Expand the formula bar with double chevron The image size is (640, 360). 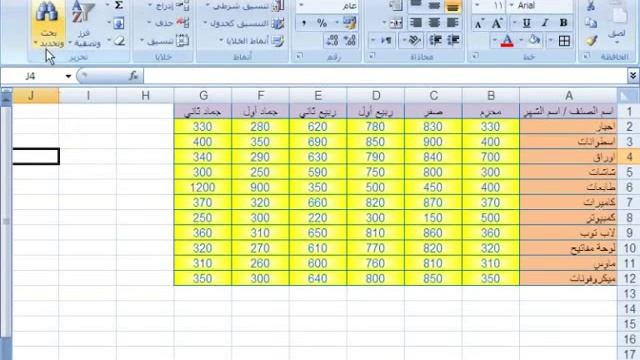coord(633,76)
